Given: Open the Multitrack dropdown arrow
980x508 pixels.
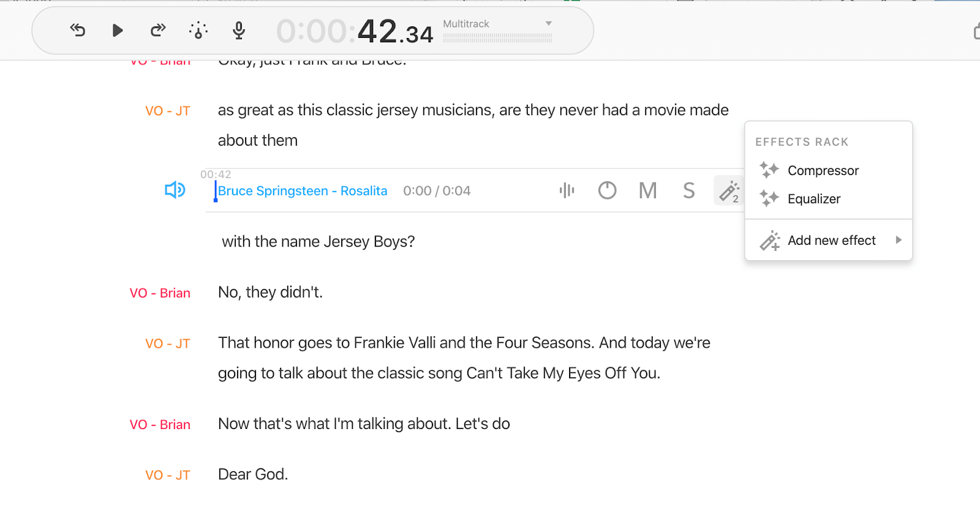Looking at the screenshot, I should 548,24.
